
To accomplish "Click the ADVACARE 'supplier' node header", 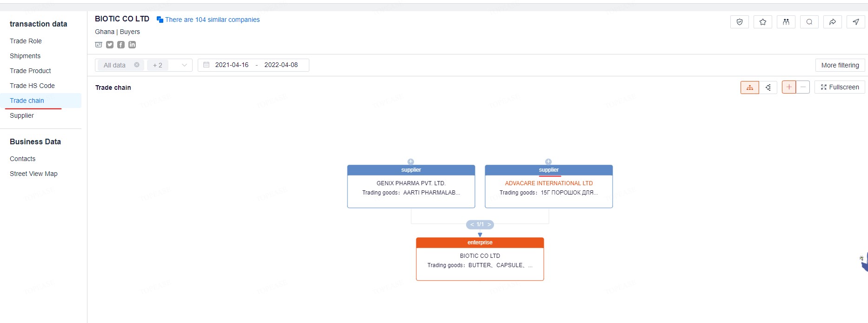I will (549, 170).
